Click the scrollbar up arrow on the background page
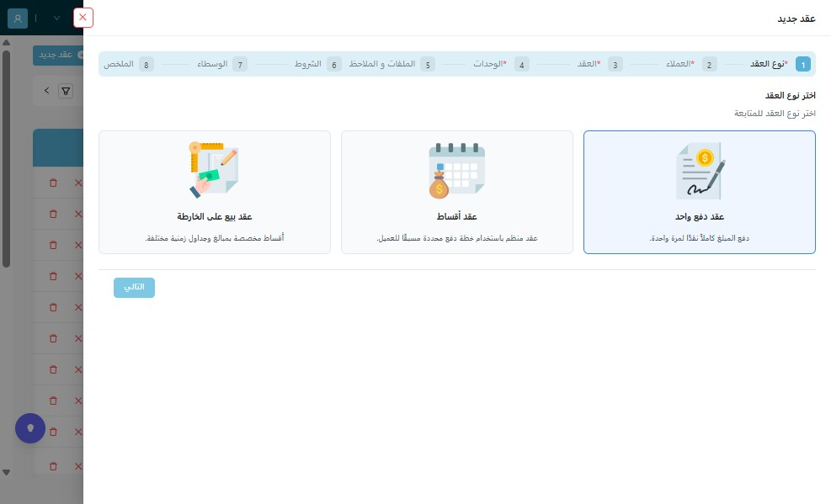The width and height of the screenshot is (831, 504). point(7,42)
